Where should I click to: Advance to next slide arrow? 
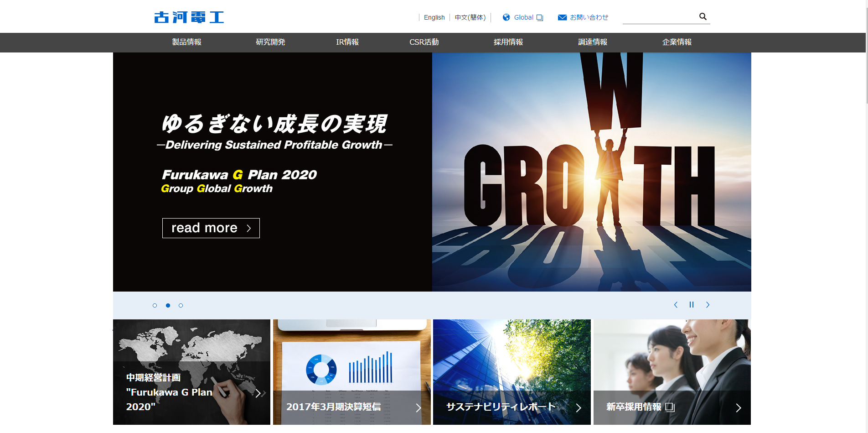[708, 305]
